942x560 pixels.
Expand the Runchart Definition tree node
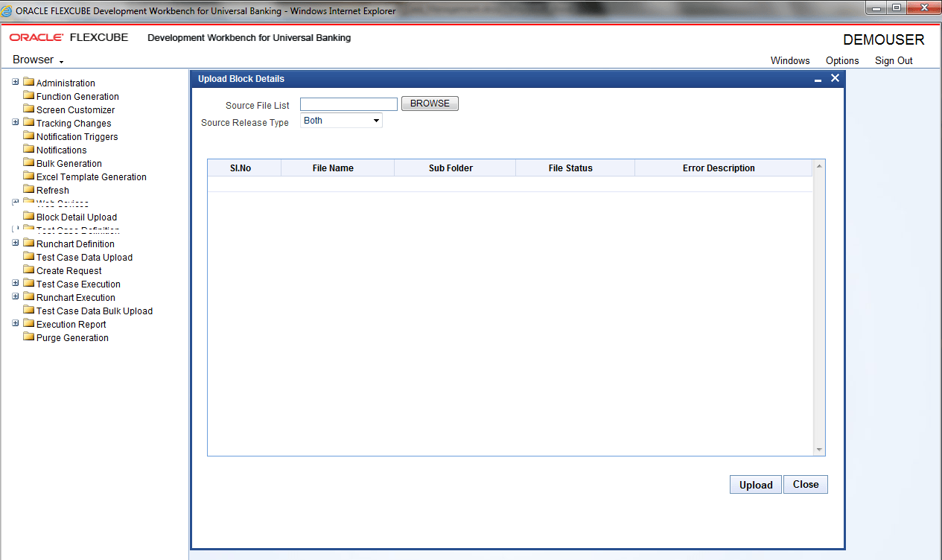[x=16, y=243]
